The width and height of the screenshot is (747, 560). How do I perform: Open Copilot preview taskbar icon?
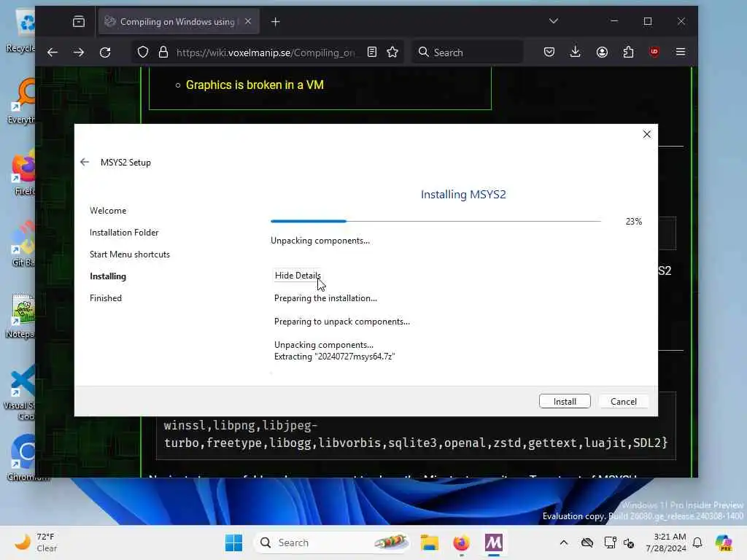point(723,542)
